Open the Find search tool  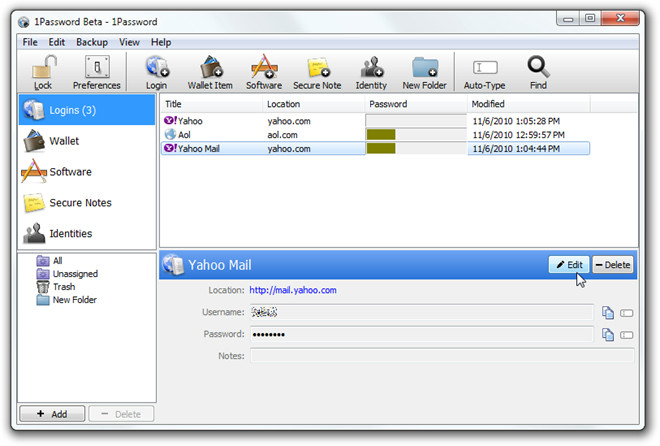tap(538, 72)
